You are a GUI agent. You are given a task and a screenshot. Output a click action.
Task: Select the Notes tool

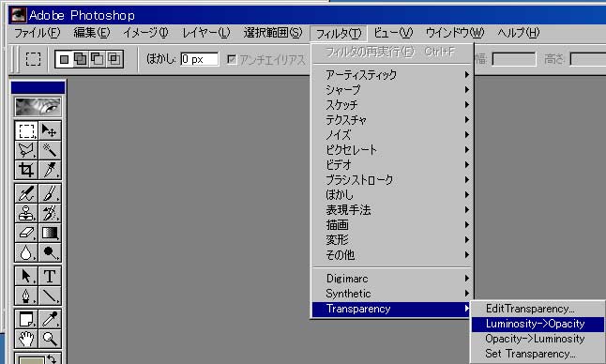[x=26, y=319]
